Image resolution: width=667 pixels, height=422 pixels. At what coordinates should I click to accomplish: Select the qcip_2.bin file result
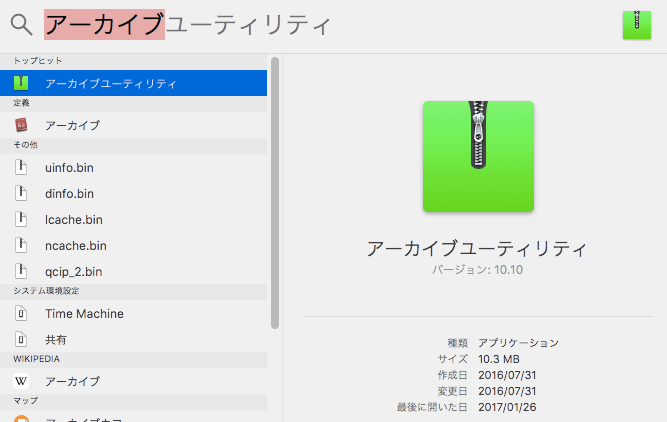[x=134, y=271]
